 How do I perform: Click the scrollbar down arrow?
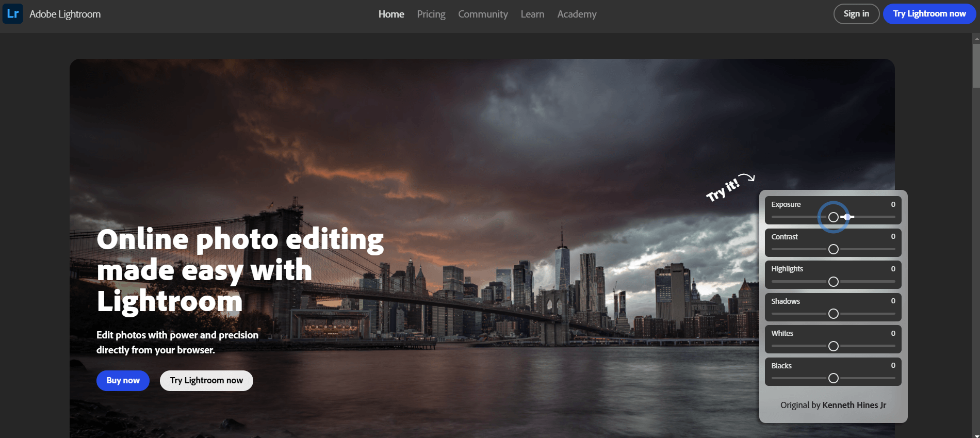pyautogui.click(x=976, y=436)
